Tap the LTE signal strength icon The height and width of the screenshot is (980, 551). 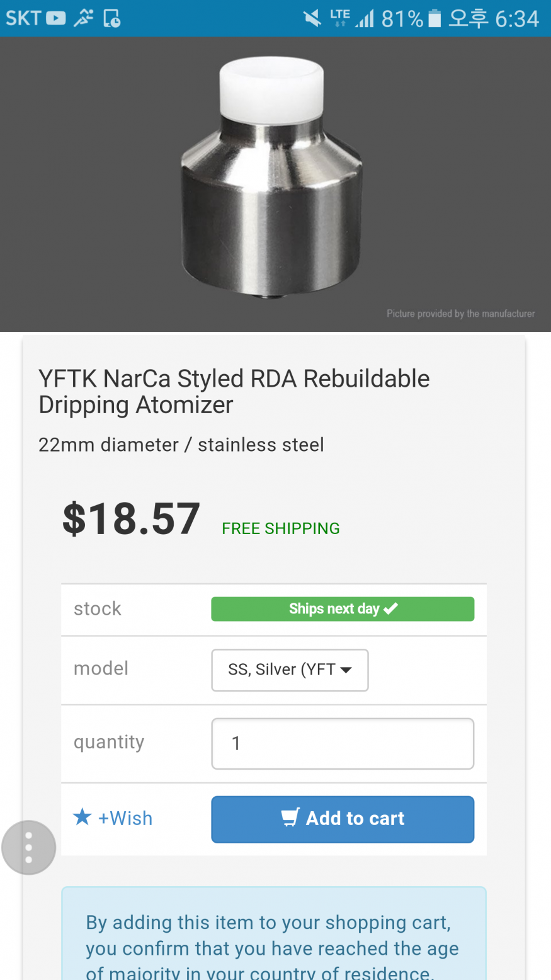point(364,18)
